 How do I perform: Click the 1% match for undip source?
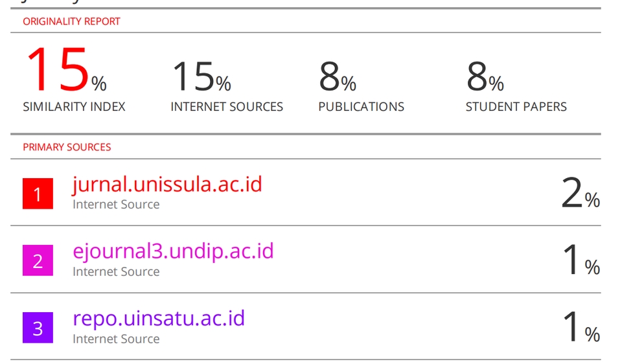[x=582, y=260]
